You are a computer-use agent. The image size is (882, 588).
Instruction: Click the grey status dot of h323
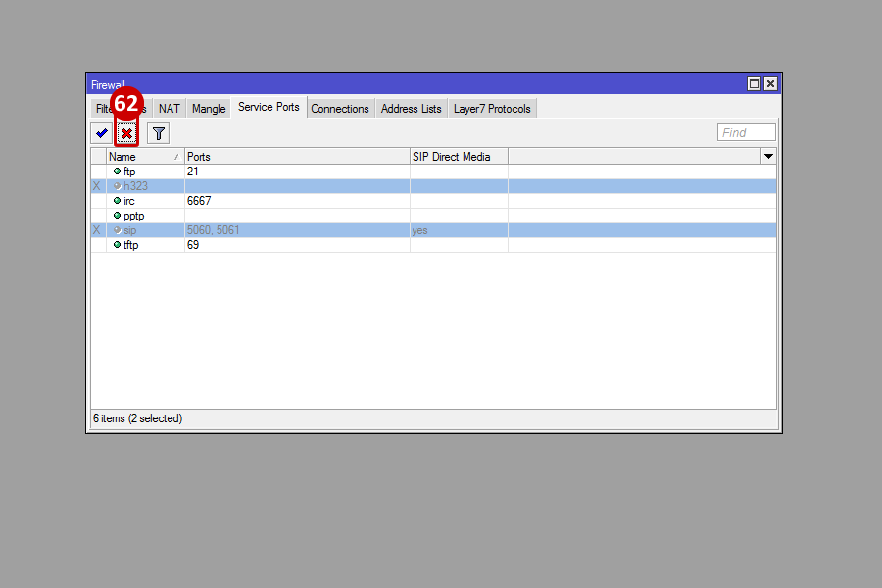[x=117, y=186]
